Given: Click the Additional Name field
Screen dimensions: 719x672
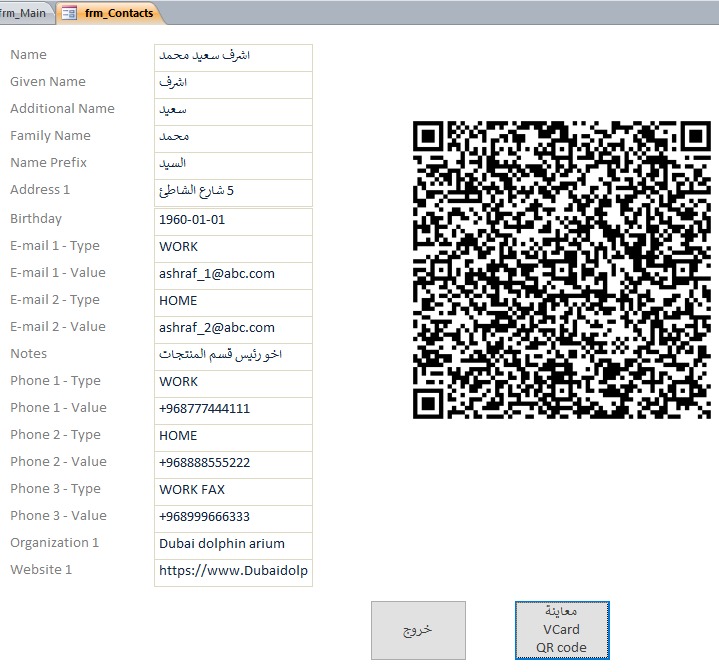Looking at the screenshot, I should click(x=233, y=112).
